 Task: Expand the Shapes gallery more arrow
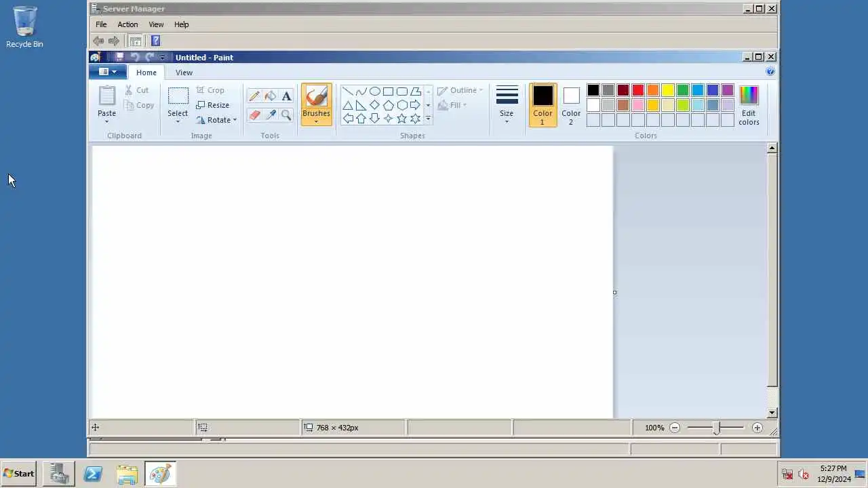pyautogui.click(x=428, y=119)
